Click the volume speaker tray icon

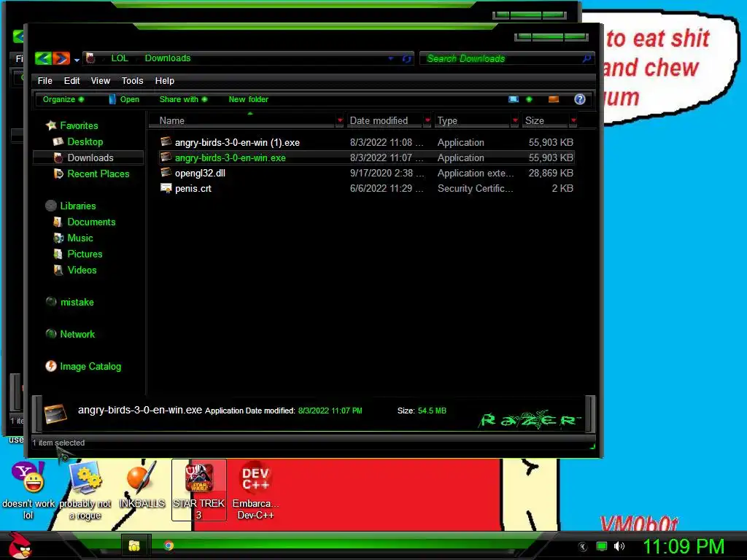pyautogui.click(x=619, y=546)
